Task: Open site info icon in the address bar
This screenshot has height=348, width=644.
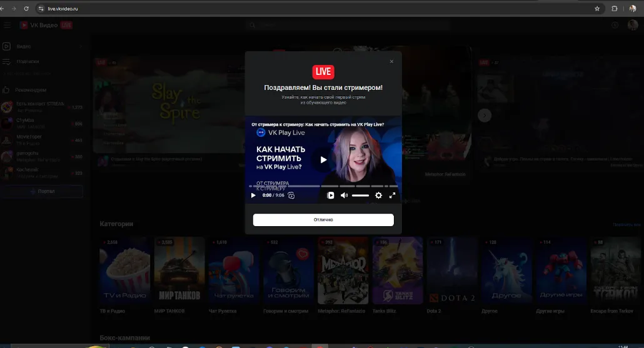Action: (x=41, y=9)
